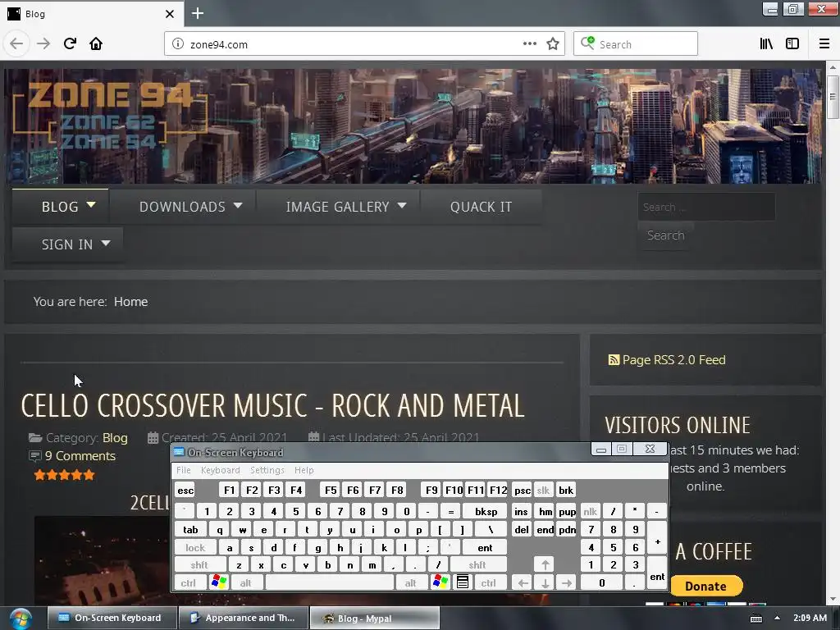
Task: Click the site search input field
Action: tap(706, 207)
